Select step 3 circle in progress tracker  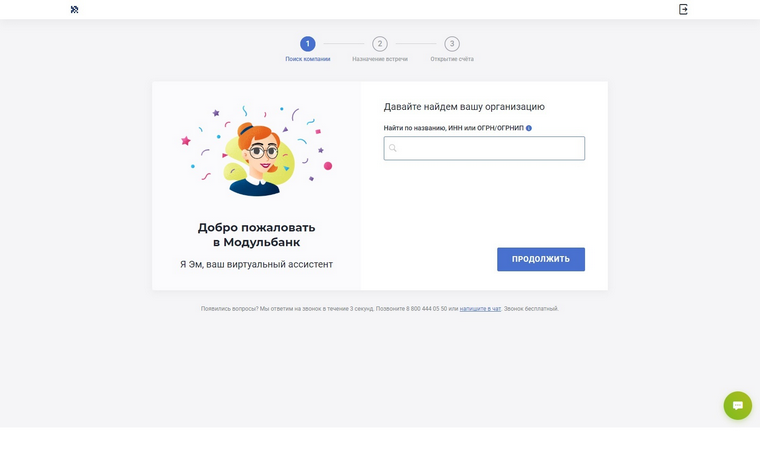452,44
